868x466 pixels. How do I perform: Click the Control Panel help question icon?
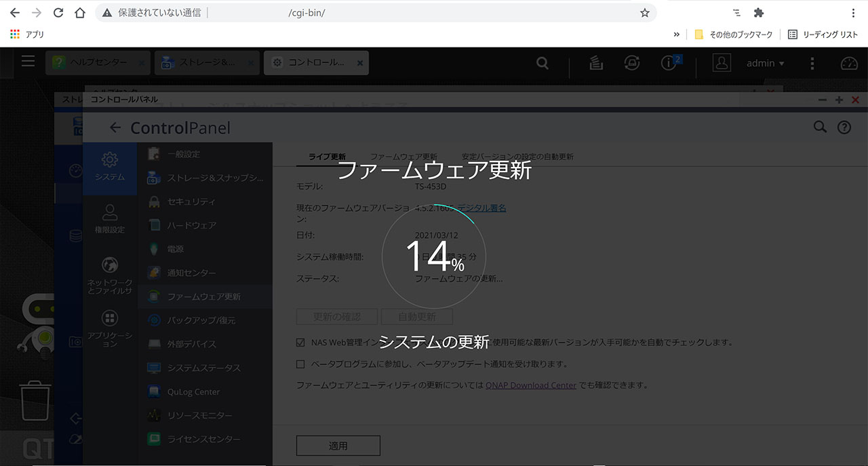[844, 127]
